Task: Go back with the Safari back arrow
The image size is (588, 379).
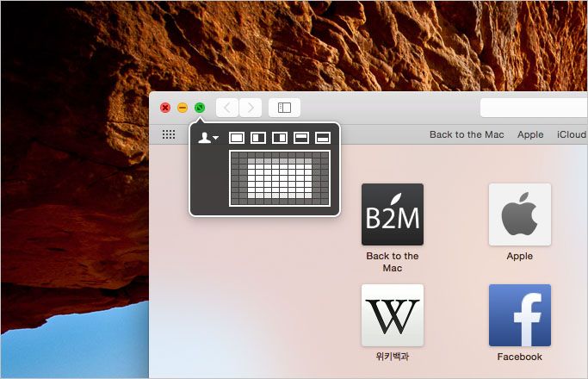Action: 227,108
